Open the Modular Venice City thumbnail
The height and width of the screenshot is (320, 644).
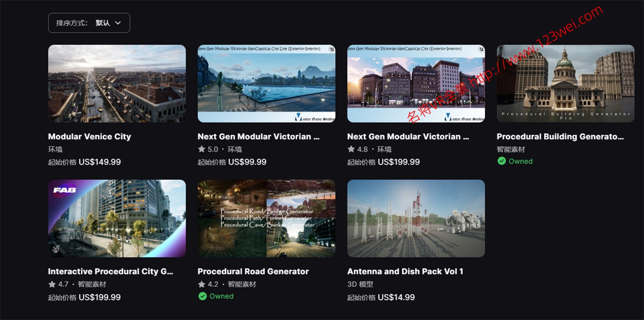click(117, 83)
